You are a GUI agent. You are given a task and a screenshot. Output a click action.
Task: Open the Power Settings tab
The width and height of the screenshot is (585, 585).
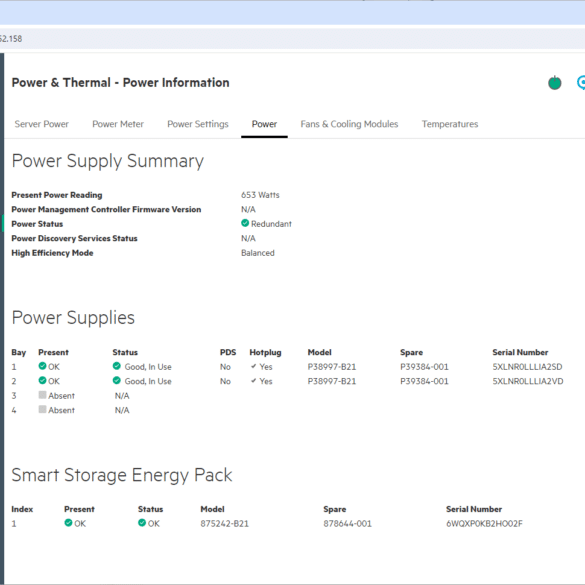coord(198,124)
